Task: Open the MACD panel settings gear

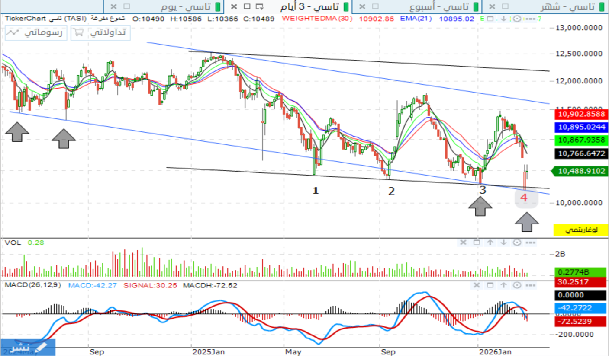Action: click(x=517, y=285)
